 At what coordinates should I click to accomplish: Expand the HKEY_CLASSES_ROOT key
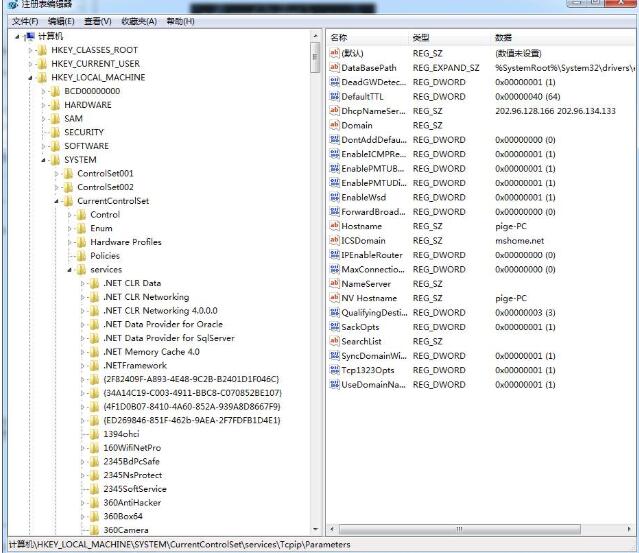[x=31, y=50]
